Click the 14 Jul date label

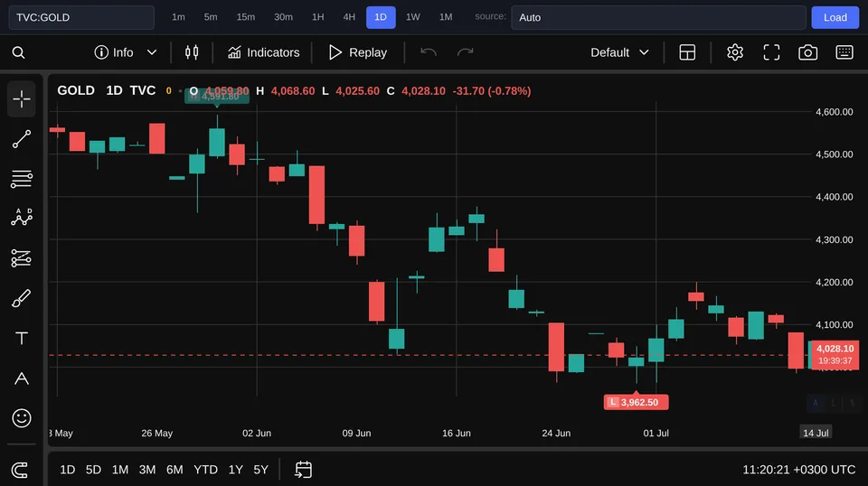tap(816, 433)
